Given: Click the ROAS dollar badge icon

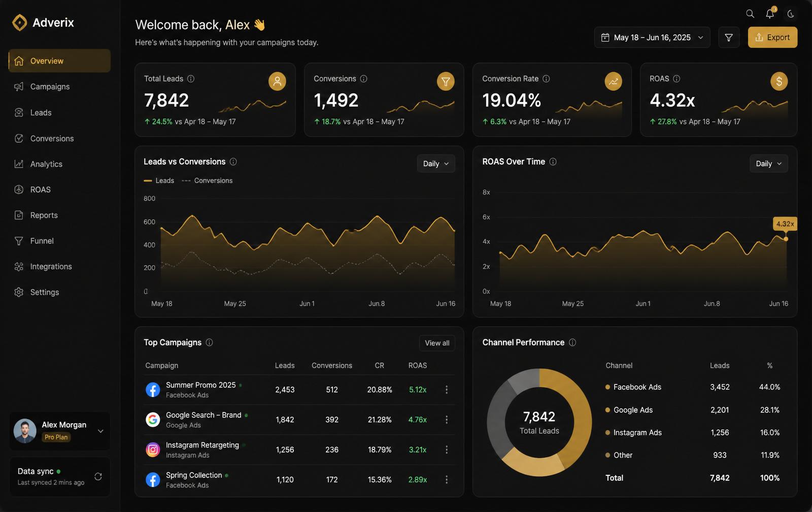Looking at the screenshot, I should [779, 81].
